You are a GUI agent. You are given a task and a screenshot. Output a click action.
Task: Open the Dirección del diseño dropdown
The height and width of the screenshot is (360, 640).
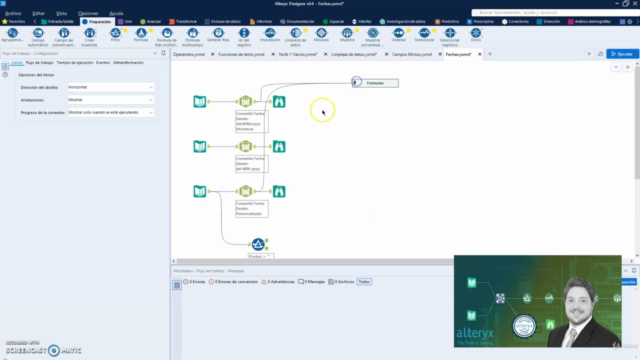click(111, 87)
